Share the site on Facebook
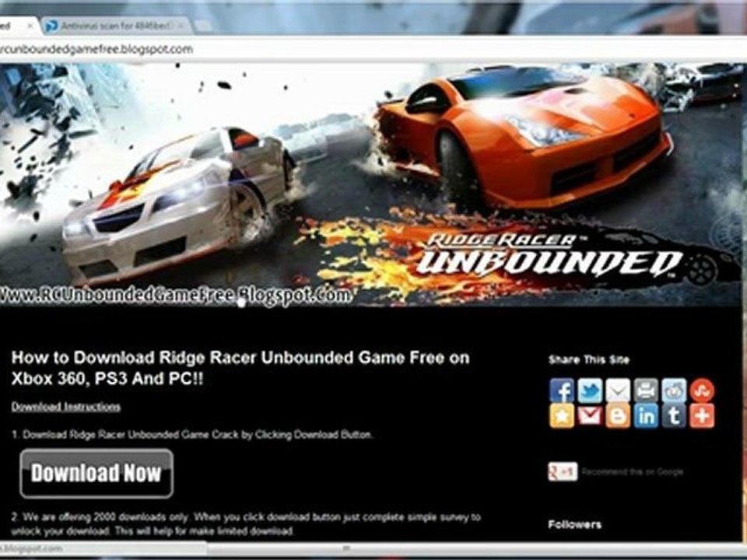The image size is (747, 560). (562, 391)
